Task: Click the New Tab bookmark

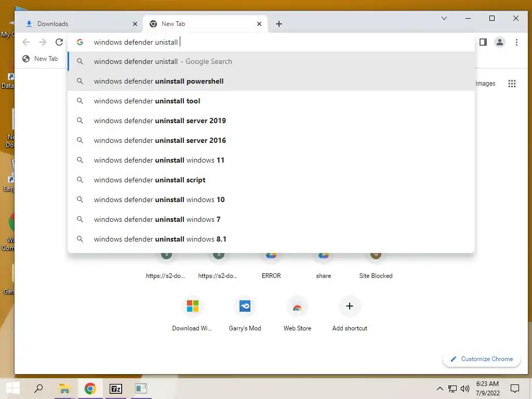Action: click(x=40, y=59)
